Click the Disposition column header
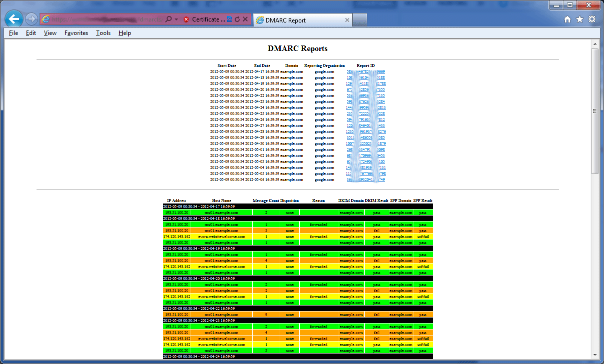 coord(290,200)
